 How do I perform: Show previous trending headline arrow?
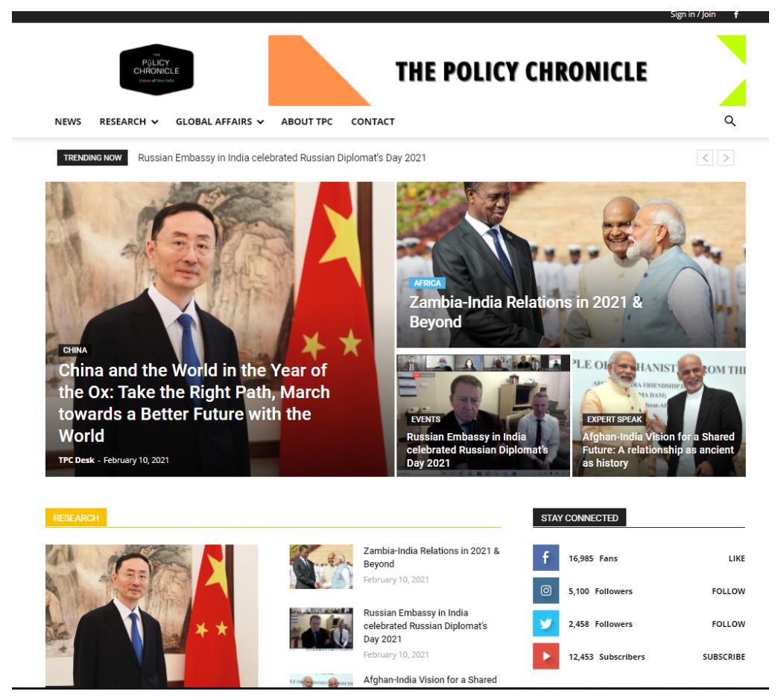click(705, 158)
